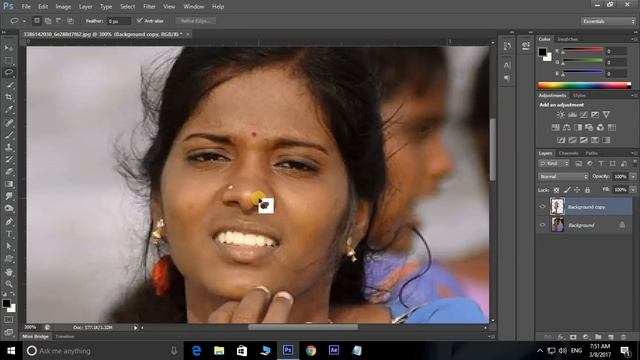Click the add layer mask icon
This screenshot has height=360, width=640.
click(x=573, y=337)
